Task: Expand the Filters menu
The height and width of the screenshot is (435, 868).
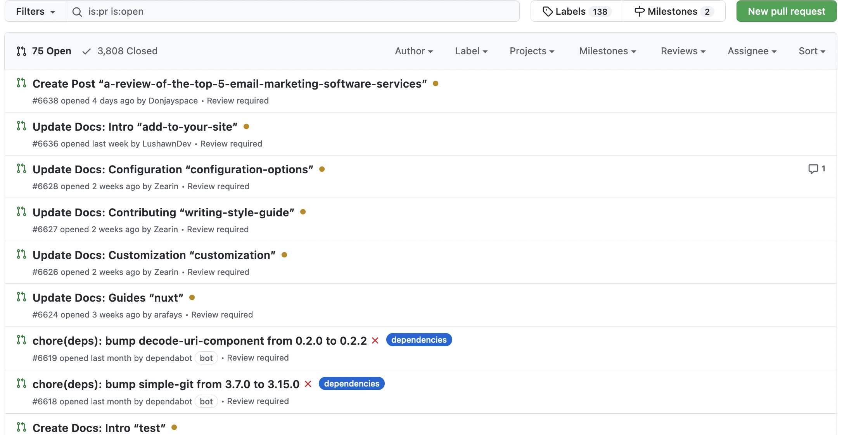Action: (35, 11)
